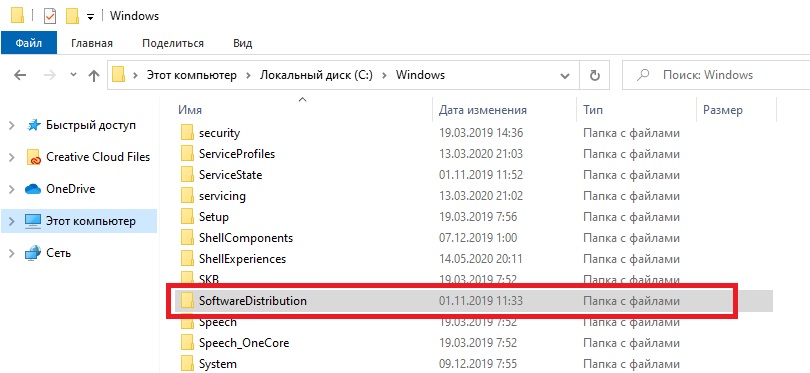This screenshot has height=373, width=810.
Task: Go back with the left arrow button
Action: click(20, 75)
